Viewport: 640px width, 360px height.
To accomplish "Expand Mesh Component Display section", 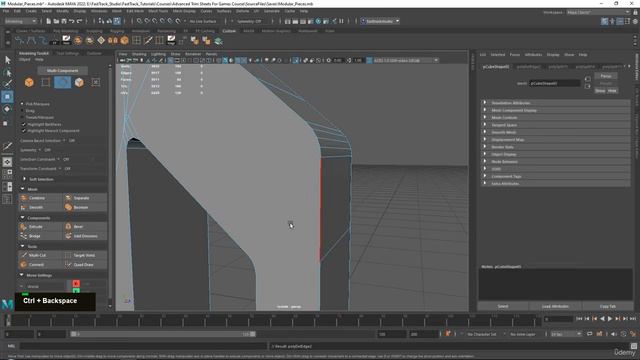I will tap(555, 110).
